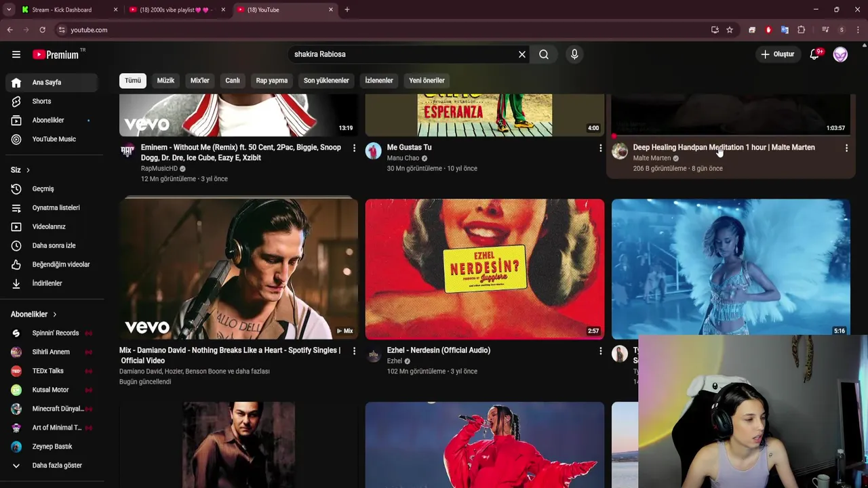Image resolution: width=868 pixels, height=488 pixels.
Task: Open Videolarınız page
Action: [52, 227]
